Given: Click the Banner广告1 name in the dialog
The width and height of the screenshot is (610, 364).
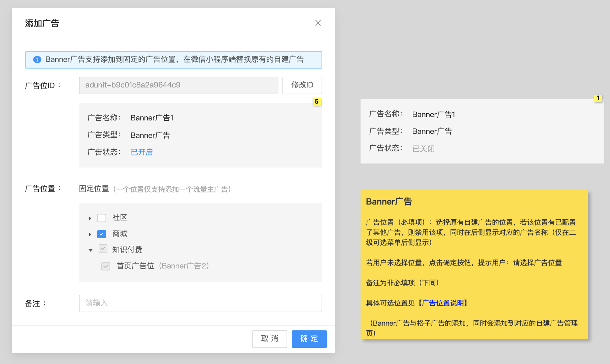Looking at the screenshot, I should tap(152, 118).
